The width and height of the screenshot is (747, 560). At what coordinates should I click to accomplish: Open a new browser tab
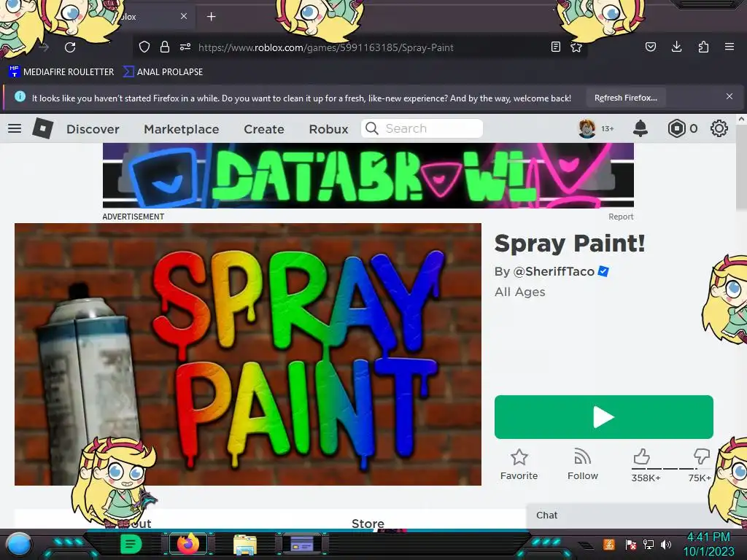click(211, 17)
